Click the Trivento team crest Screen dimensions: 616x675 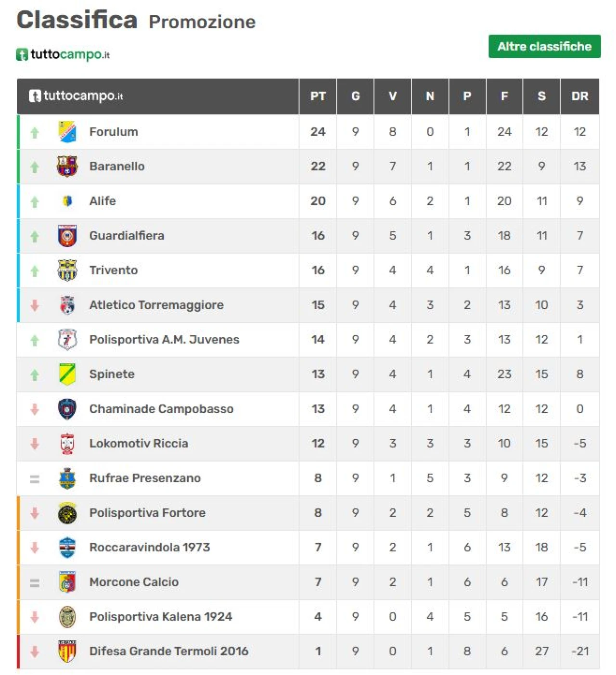67,270
